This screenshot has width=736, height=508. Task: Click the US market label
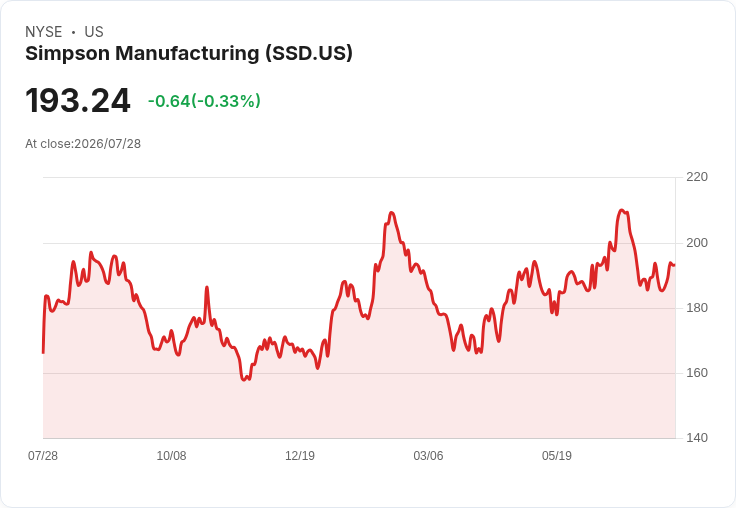[94, 32]
